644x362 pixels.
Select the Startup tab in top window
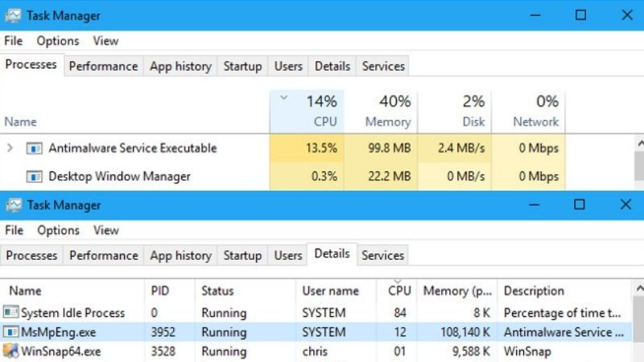tap(242, 66)
